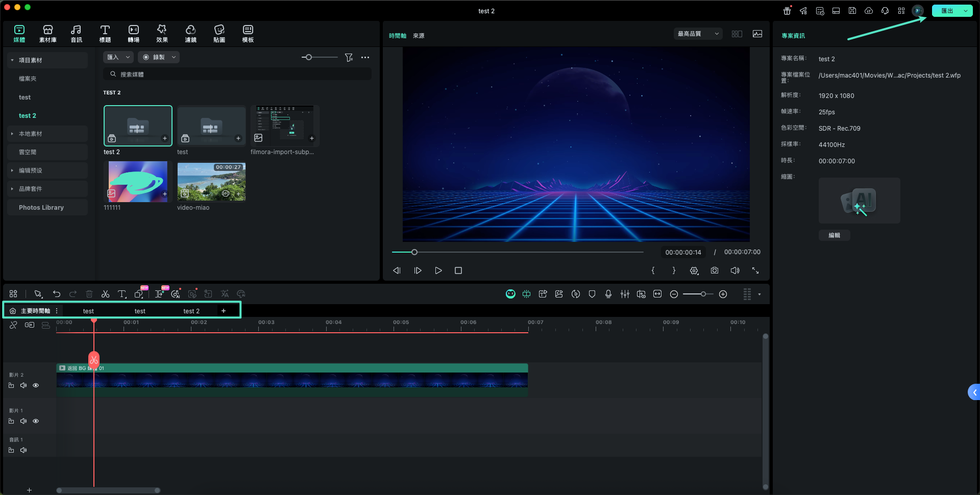The image size is (980, 495).
Task: Switch to the 來源 preview tab
Action: pos(419,36)
